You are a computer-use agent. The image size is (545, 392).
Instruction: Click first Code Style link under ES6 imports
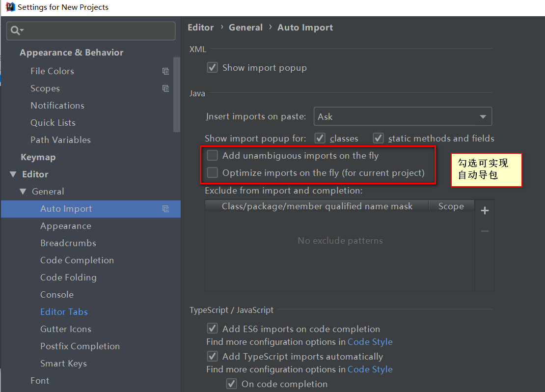pos(370,342)
